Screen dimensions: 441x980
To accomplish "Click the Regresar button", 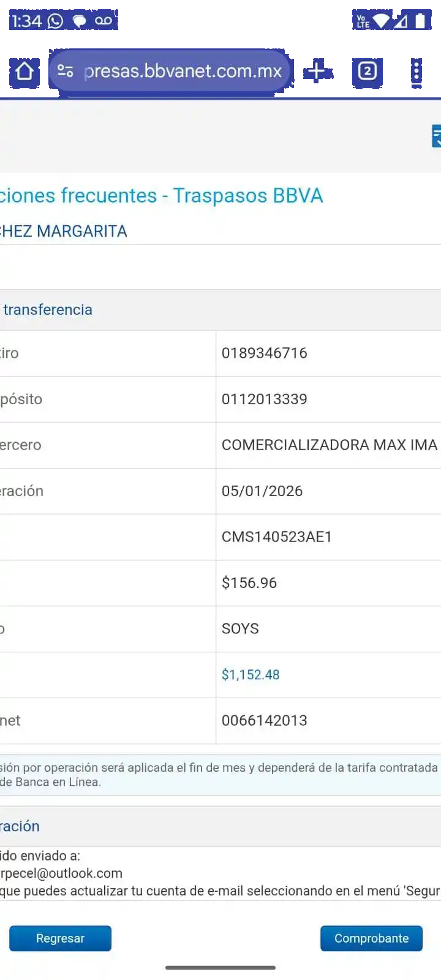I will [x=60, y=938].
